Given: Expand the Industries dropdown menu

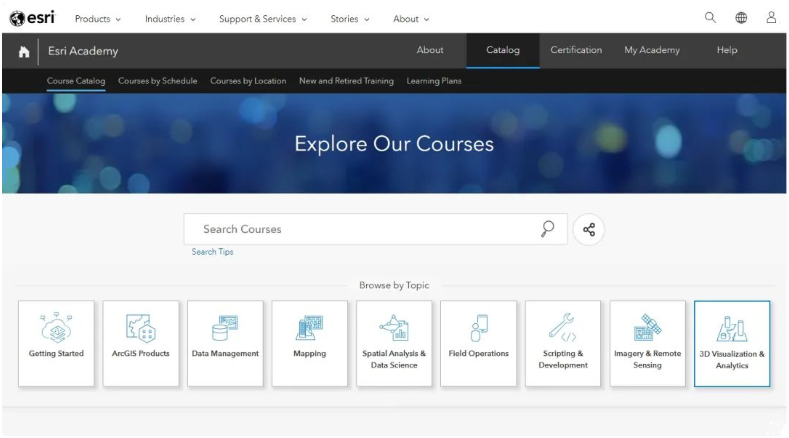Looking at the screenshot, I should click(x=170, y=19).
